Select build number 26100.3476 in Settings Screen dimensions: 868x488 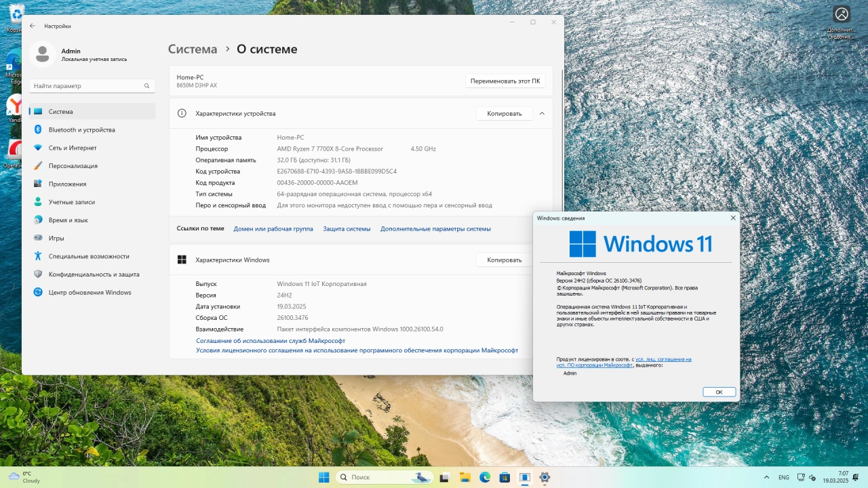coord(293,318)
